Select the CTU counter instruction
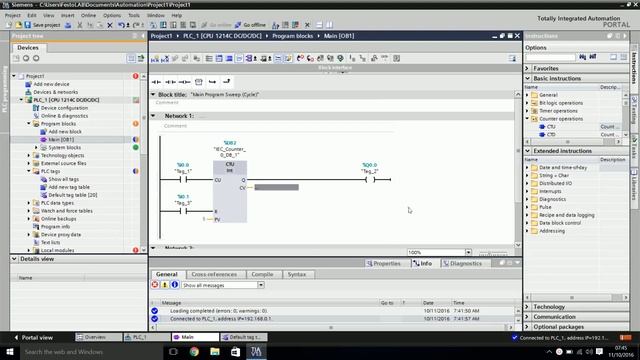The width and height of the screenshot is (640, 360). coord(551,127)
